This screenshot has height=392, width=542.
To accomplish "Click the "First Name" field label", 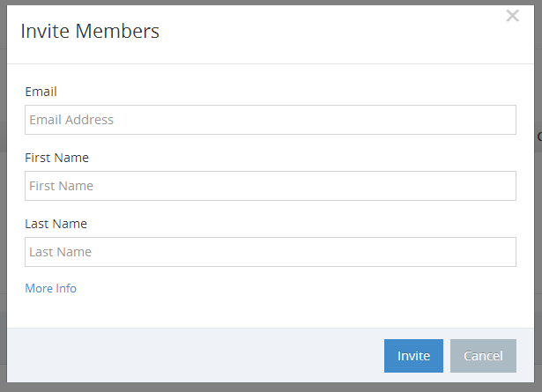I will 56,158.
